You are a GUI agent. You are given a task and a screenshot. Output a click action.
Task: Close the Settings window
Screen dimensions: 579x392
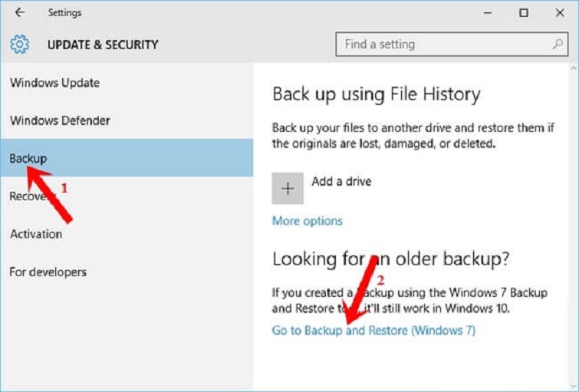[x=560, y=13]
